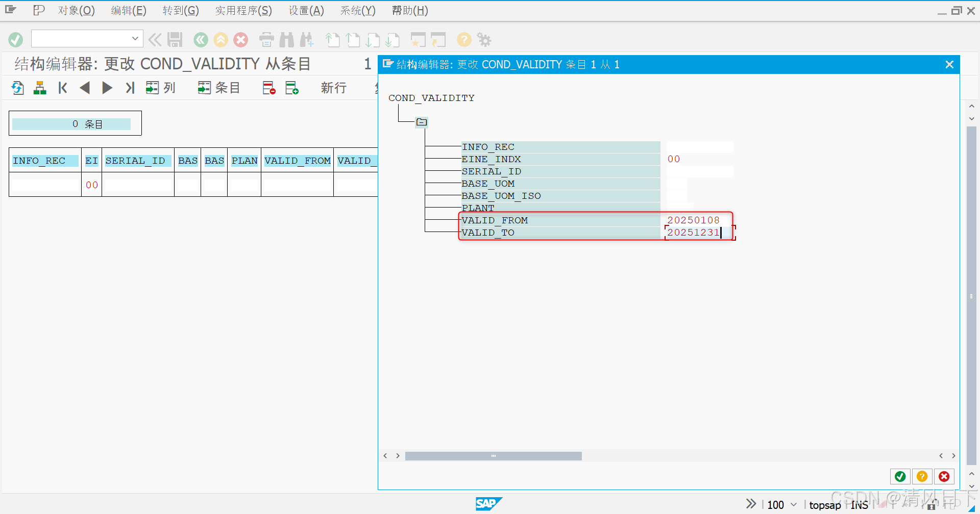Confirm dialog with green checkmark button
The width and height of the screenshot is (980, 514).
point(900,476)
